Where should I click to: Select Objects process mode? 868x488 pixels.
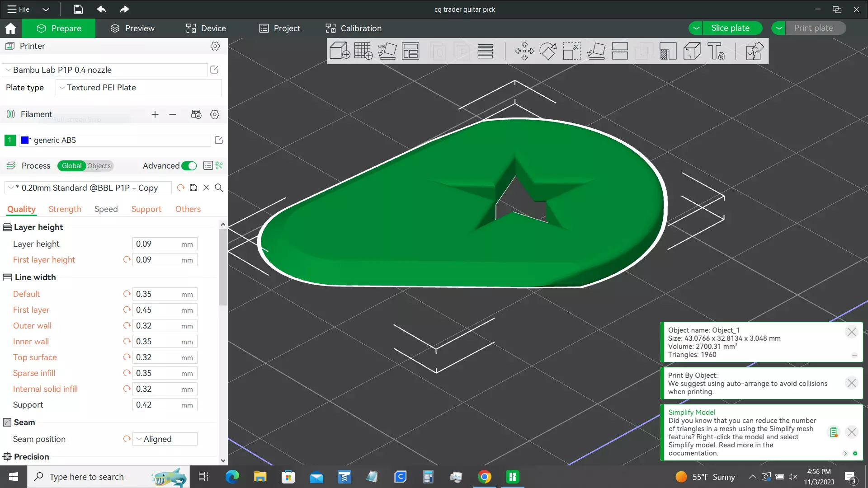pos(99,166)
